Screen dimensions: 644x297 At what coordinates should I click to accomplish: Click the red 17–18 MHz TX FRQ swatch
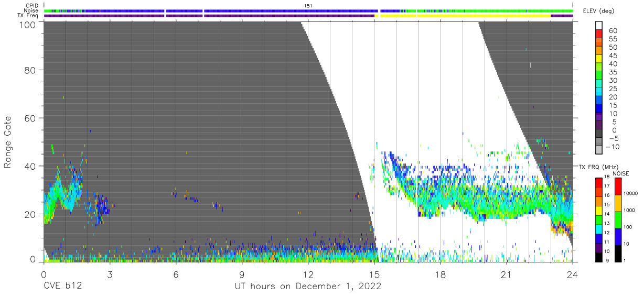click(x=598, y=182)
